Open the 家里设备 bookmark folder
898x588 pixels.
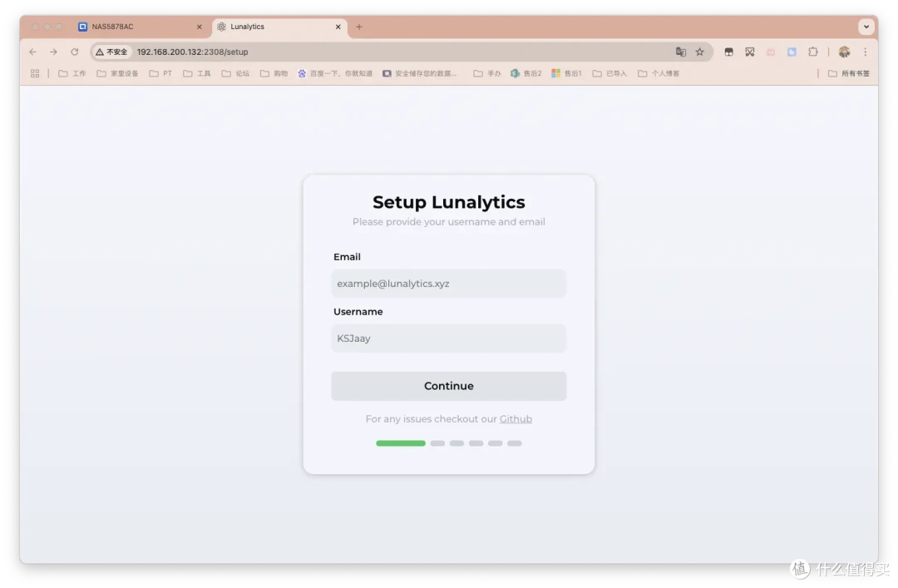click(117, 73)
